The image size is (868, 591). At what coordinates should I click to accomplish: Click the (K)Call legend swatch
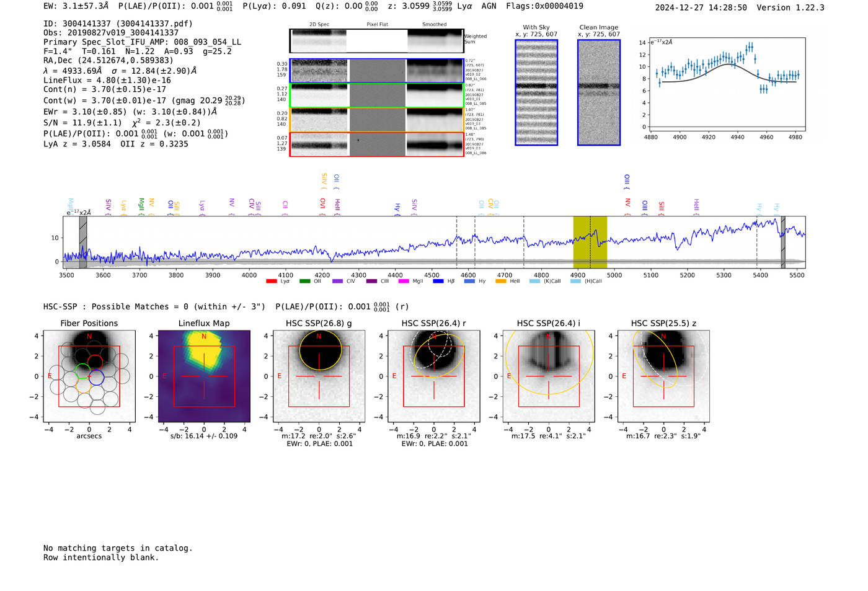[x=534, y=281]
